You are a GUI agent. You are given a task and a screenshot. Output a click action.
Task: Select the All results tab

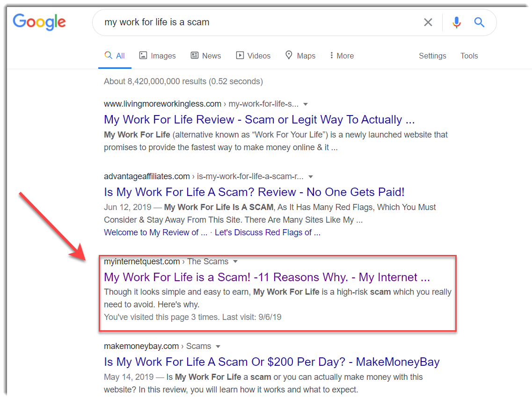pos(115,56)
